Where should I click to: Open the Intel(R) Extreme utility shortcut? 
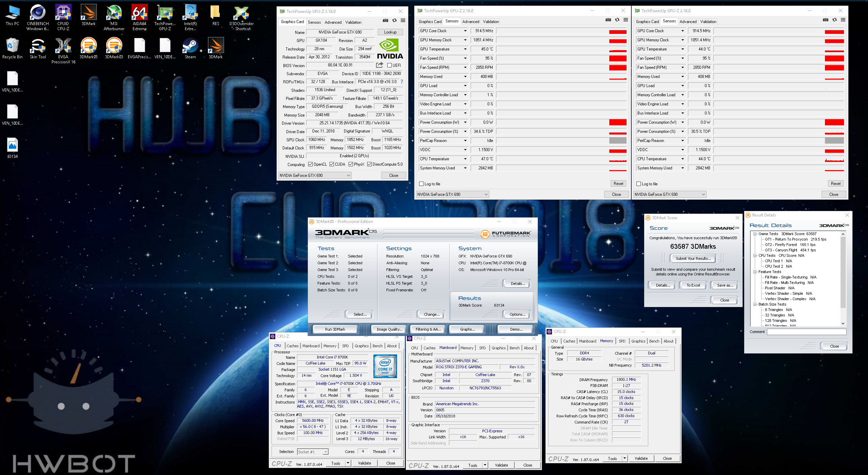click(190, 18)
